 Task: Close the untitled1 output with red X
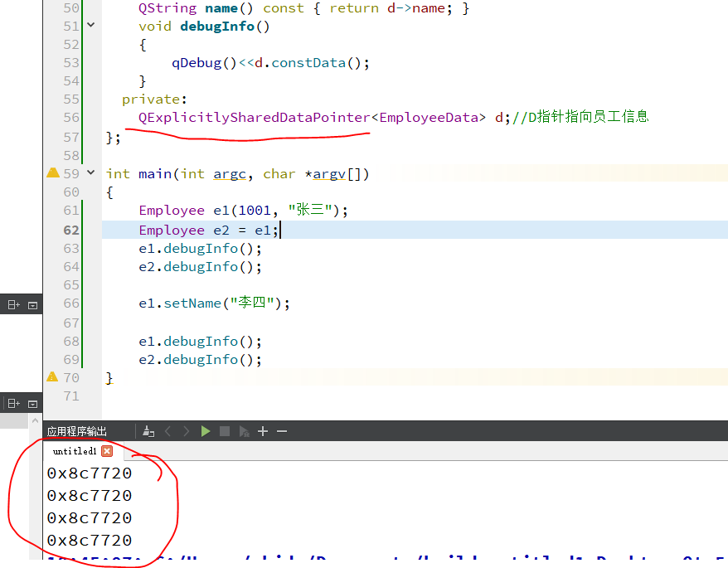coord(107,451)
